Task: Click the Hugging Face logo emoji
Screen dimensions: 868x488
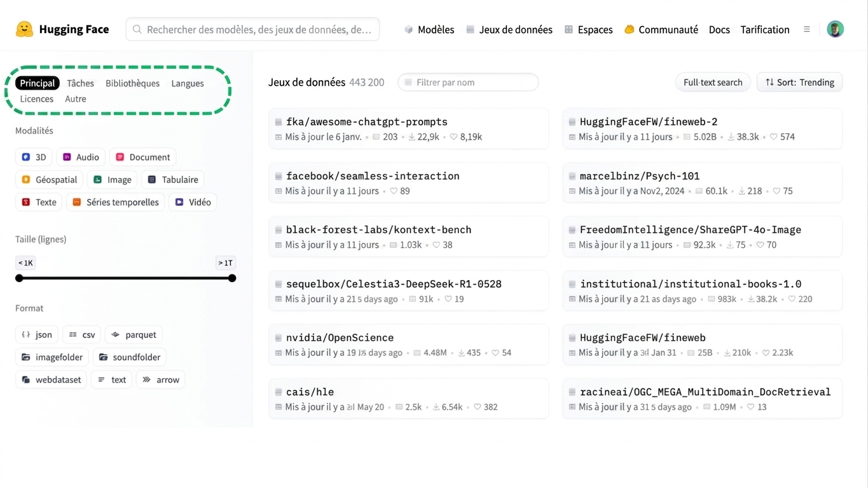Action: tap(24, 29)
